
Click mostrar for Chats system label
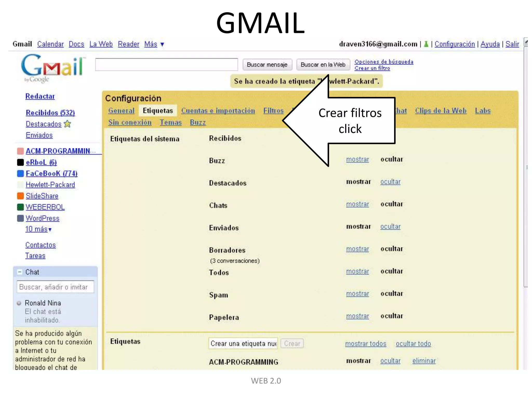coord(357,204)
